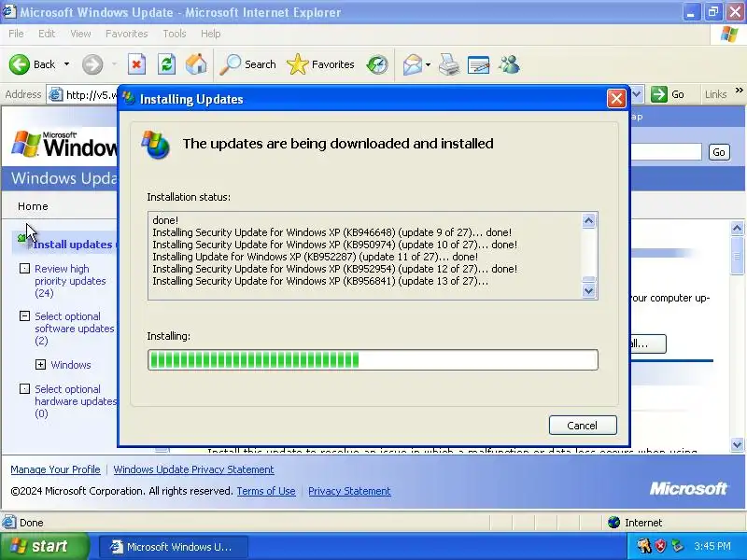The height and width of the screenshot is (560, 747).
Task: Click box beside optional hardware updates
Action: 24,389
